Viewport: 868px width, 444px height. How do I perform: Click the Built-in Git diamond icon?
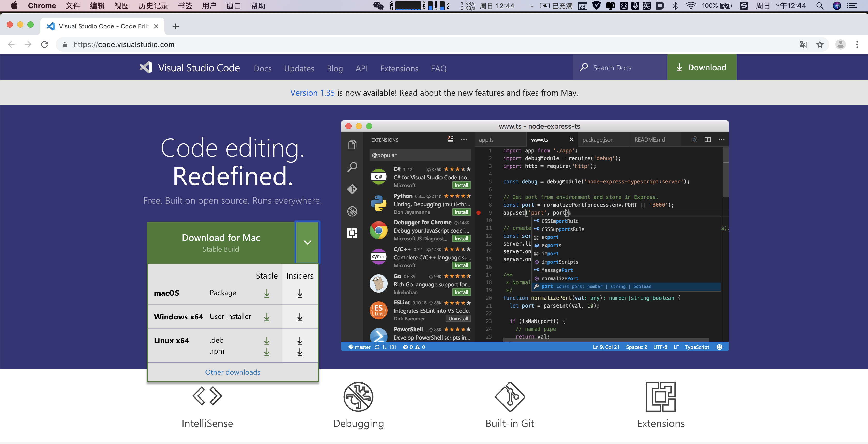(x=510, y=396)
